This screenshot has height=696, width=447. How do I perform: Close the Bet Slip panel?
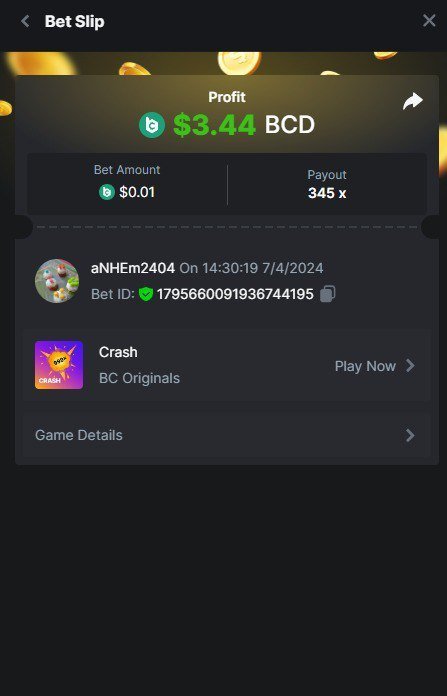click(x=429, y=20)
